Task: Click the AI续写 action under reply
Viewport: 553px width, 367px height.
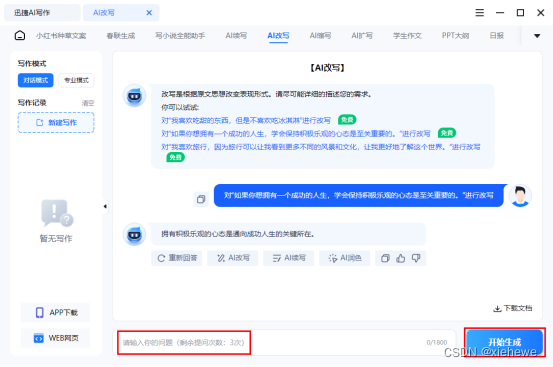Action: tap(288, 258)
